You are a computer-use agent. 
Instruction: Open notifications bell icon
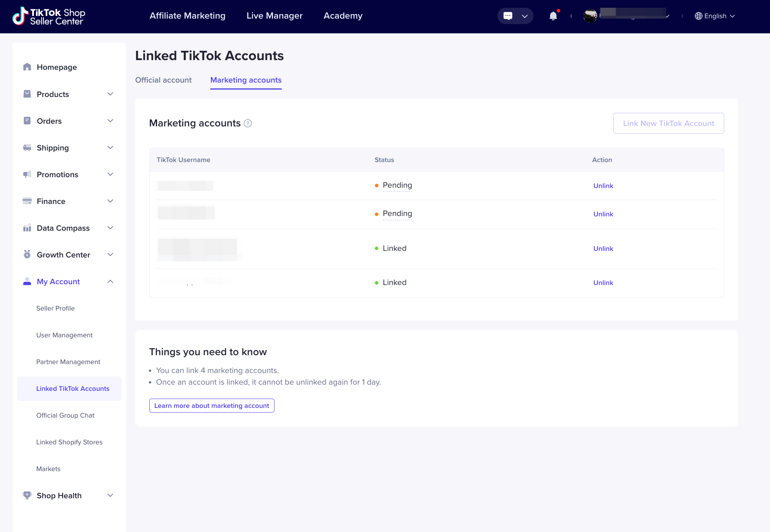point(553,16)
